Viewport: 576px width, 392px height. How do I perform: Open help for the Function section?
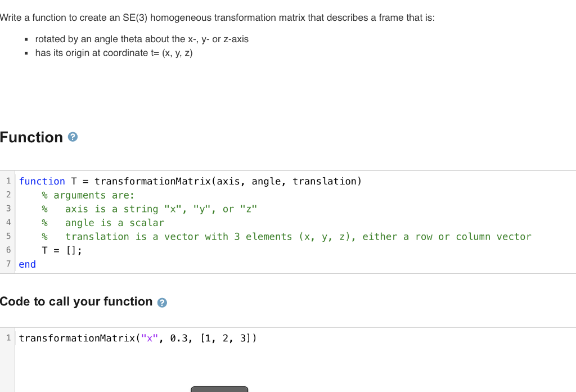pyautogui.click(x=73, y=137)
